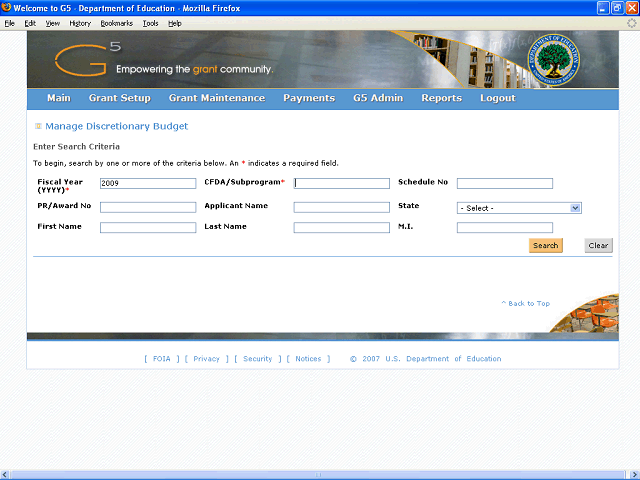Click the Firefox loading throbber icon
The width and height of the screenshot is (640, 480).
631,23
